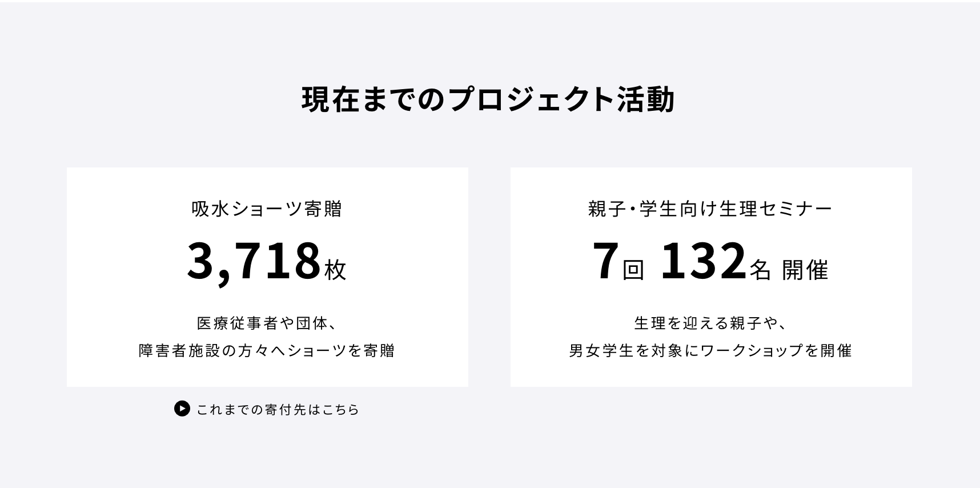Screen dimensions: 980x488
Task: Click the 生理を迎える親子や、 text line
Action: [x=710, y=323]
